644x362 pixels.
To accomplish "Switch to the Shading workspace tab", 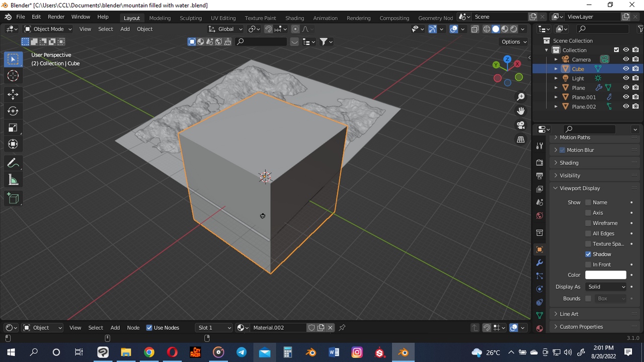I will [294, 18].
